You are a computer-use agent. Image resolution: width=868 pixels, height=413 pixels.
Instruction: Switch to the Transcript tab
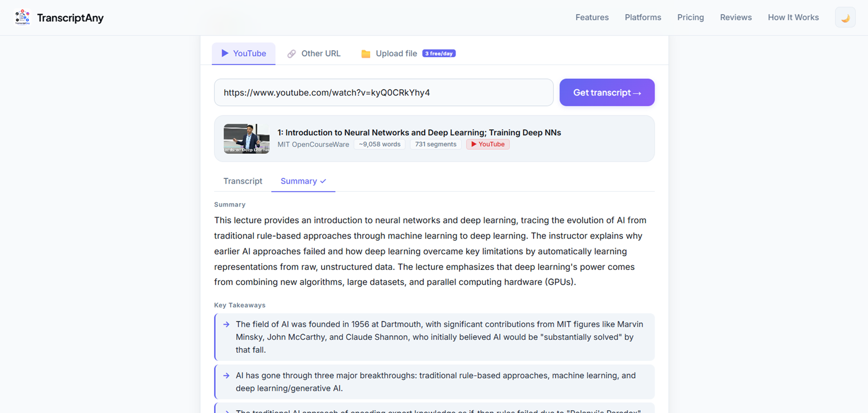(243, 181)
